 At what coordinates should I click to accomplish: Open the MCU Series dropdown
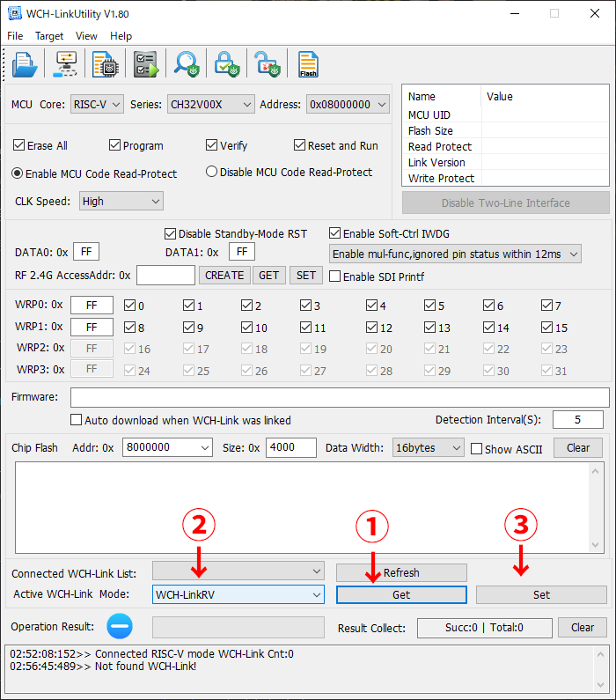point(210,105)
